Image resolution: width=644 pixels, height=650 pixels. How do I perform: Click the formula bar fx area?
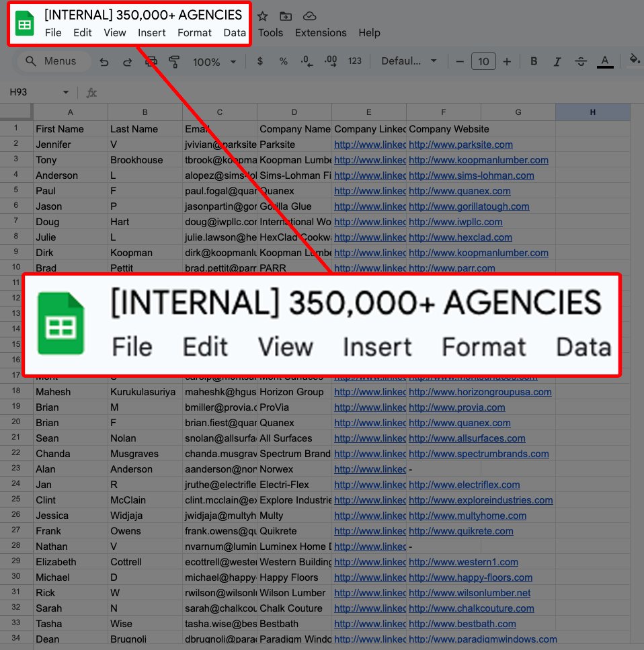(91, 93)
